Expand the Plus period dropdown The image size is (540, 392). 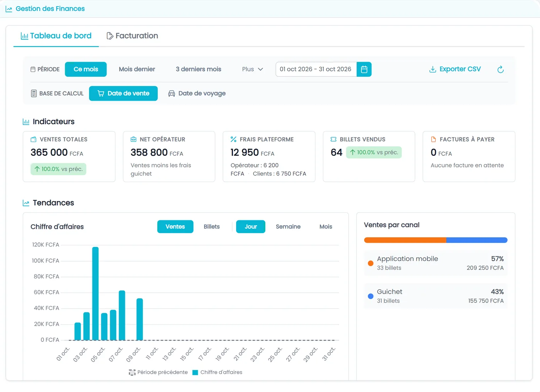253,69
